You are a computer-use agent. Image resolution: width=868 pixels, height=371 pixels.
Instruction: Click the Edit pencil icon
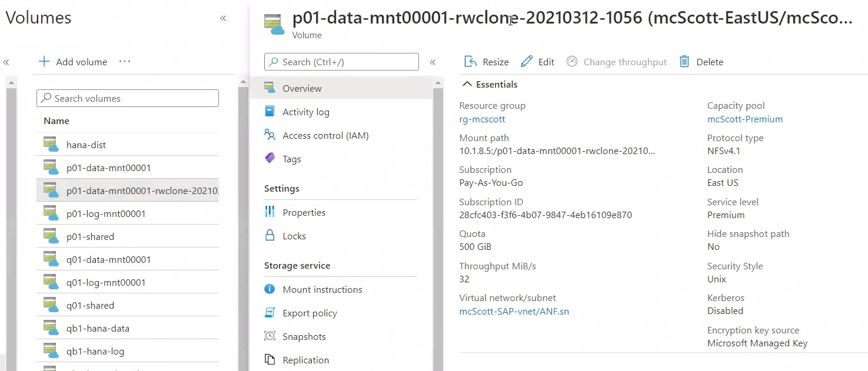(527, 62)
